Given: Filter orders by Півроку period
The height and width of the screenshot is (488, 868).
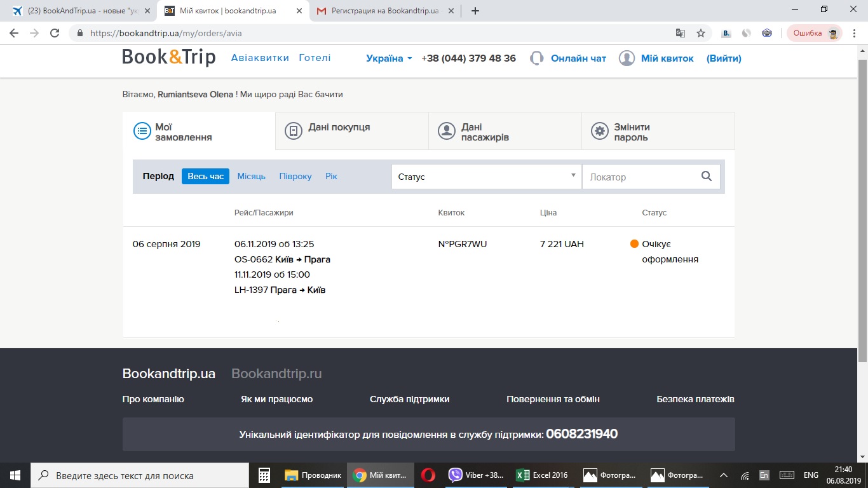Looking at the screenshot, I should [295, 176].
